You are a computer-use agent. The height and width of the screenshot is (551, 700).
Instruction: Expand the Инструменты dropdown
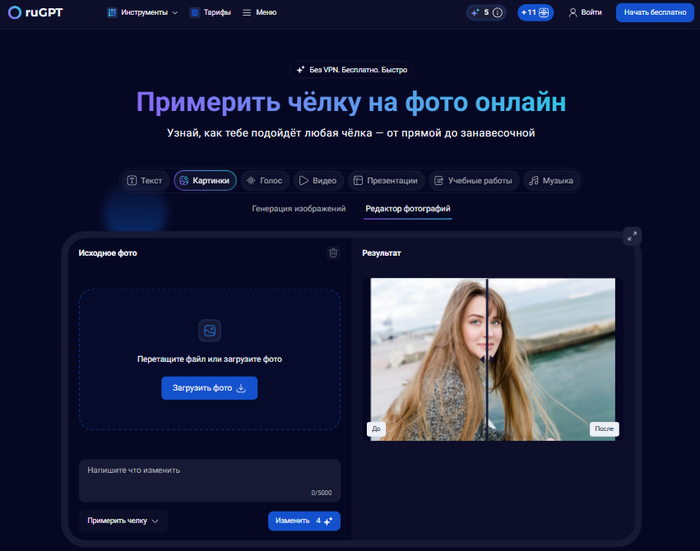tap(142, 13)
